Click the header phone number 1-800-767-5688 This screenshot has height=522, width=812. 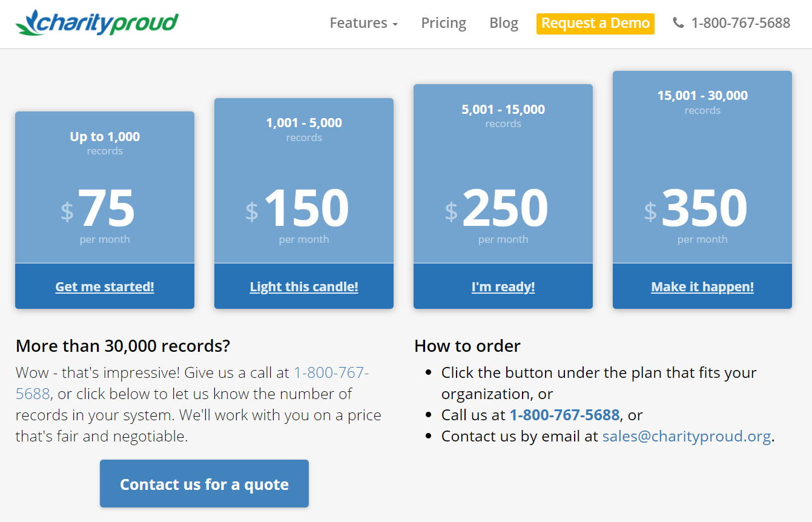[x=740, y=23]
